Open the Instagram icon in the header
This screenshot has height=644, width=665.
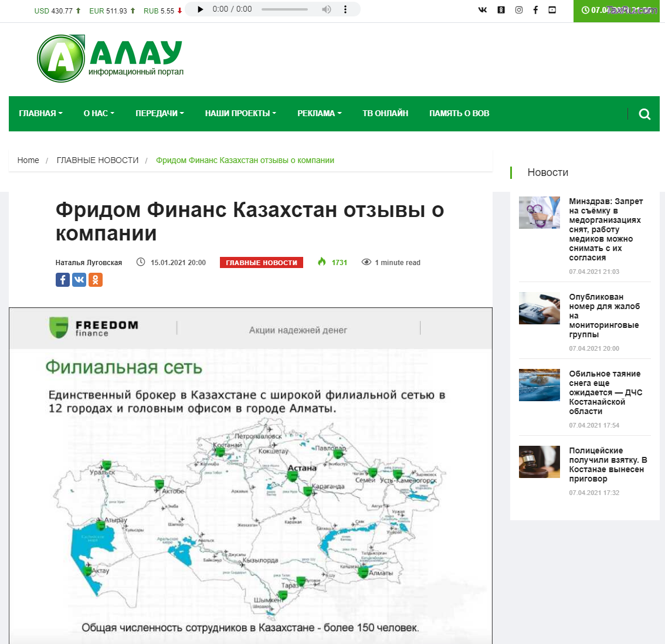(x=518, y=9)
